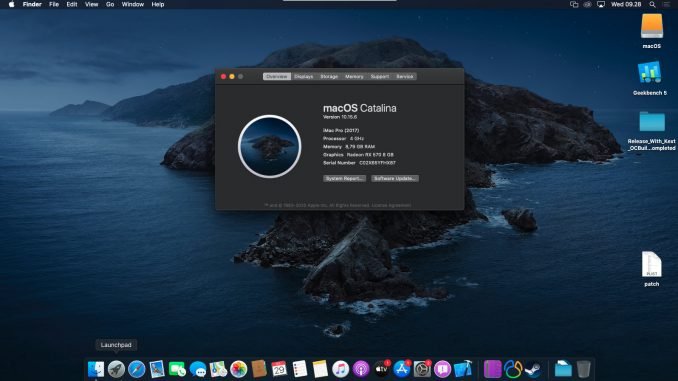The image size is (678, 381).
Task: Open the Edit menu
Action: pyautogui.click(x=72, y=4)
